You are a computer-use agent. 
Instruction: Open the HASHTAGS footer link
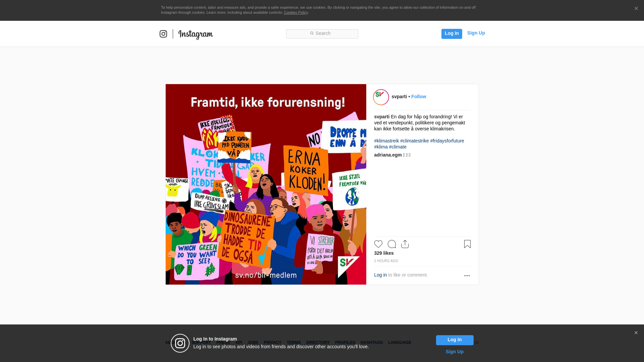[x=372, y=343]
